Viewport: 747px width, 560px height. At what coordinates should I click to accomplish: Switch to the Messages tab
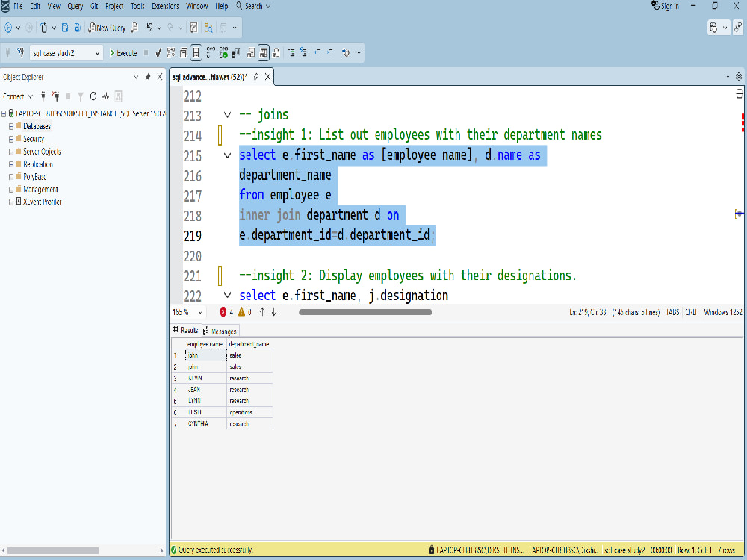[x=220, y=331]
